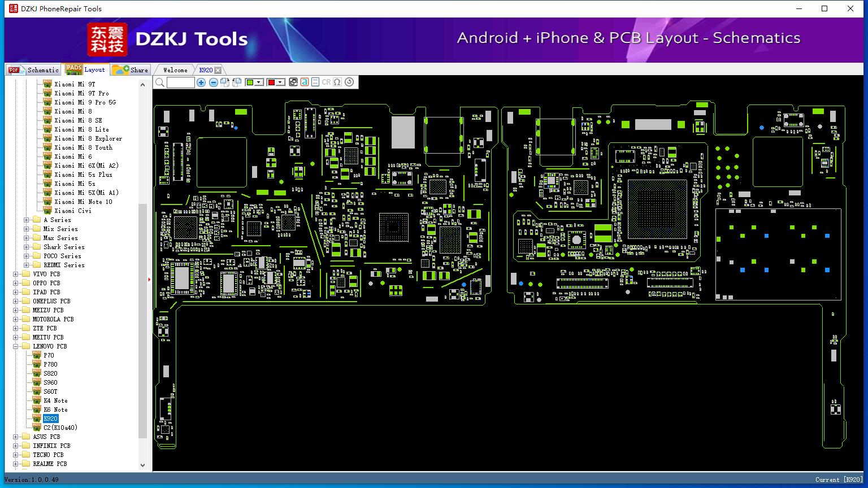Switch to the Schematic tab

point(34,70)
